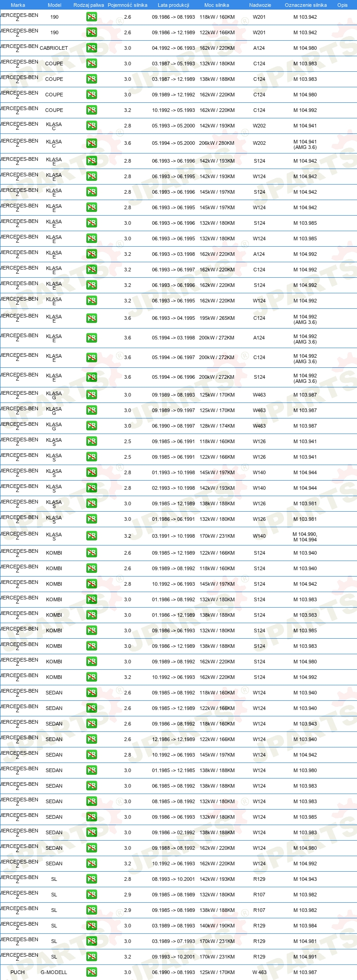Click the Marka column header
This screenshot has height=980, width=357.
18,5
